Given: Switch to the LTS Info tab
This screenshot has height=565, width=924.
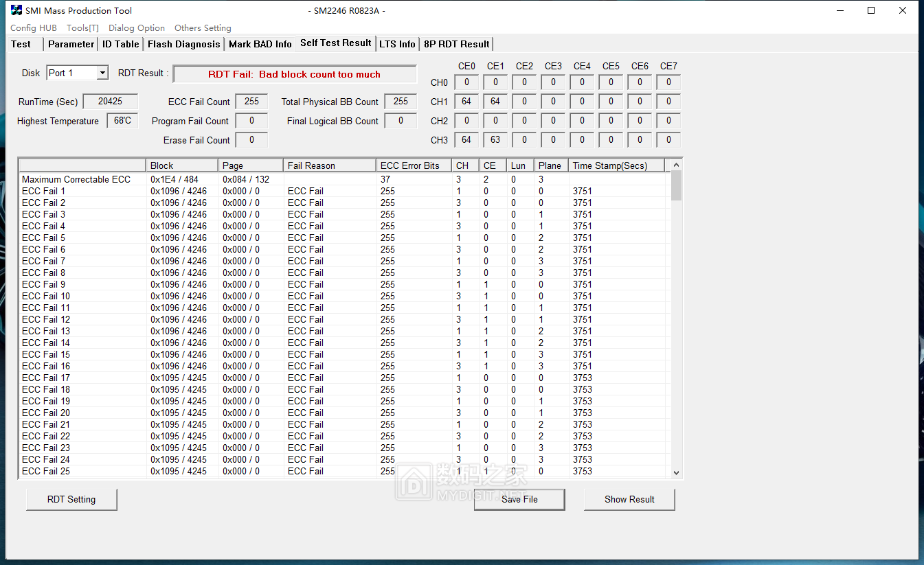Looking at the screenshot, I should click(x=398, y=44).
